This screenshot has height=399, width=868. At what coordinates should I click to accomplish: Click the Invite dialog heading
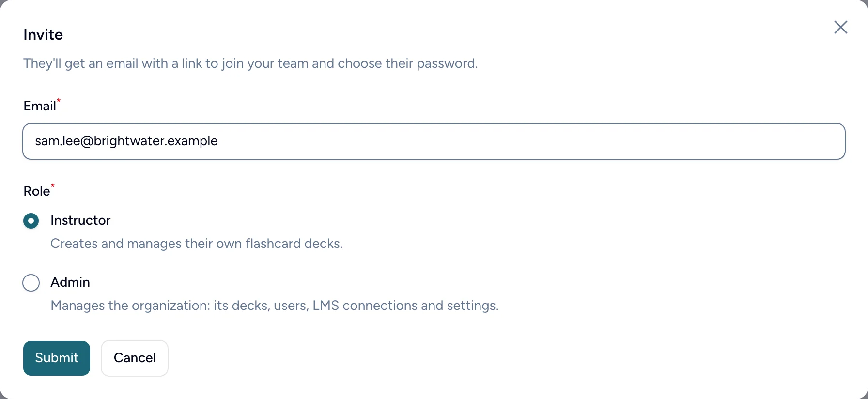43,34
